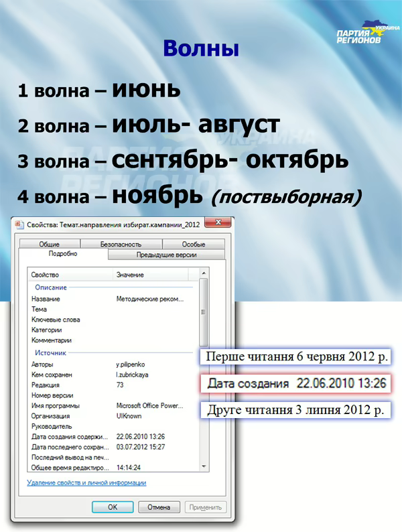Open Удаление свойств и личной информации link

(86, 482)
